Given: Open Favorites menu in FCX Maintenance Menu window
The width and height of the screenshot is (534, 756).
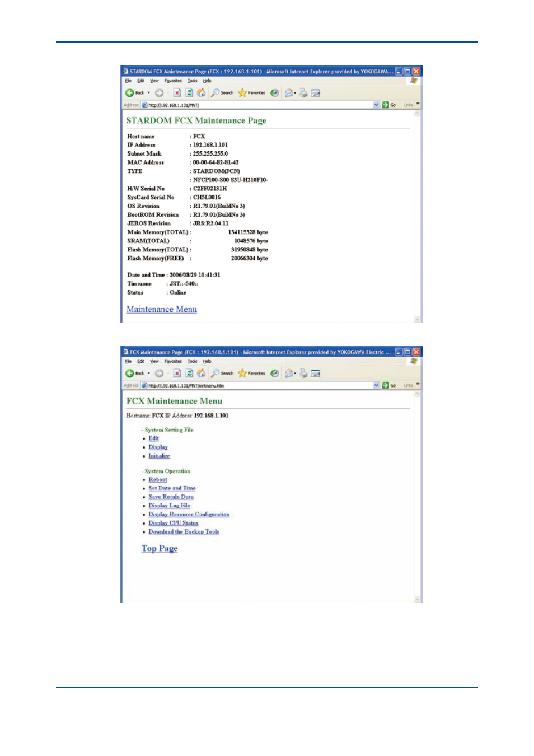Looking at the screenshot, I should coord(173,361).
